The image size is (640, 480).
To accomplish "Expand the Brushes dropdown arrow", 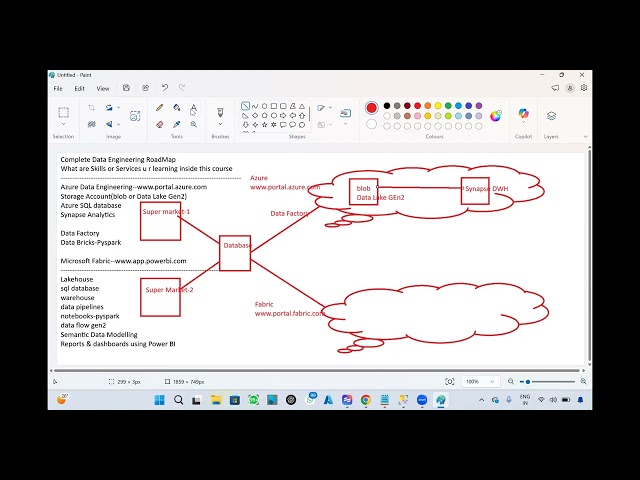I will pos(220,124).
